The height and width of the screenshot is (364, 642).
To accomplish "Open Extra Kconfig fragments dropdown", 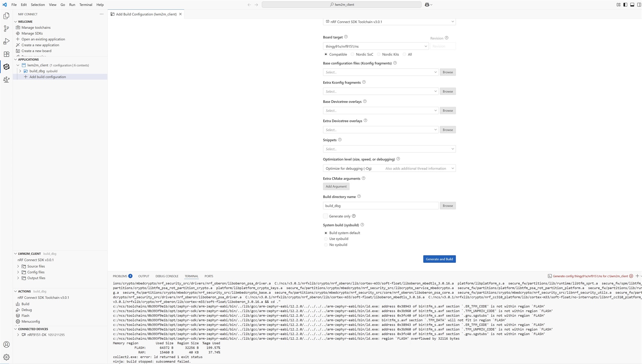I will click(381, 91).
